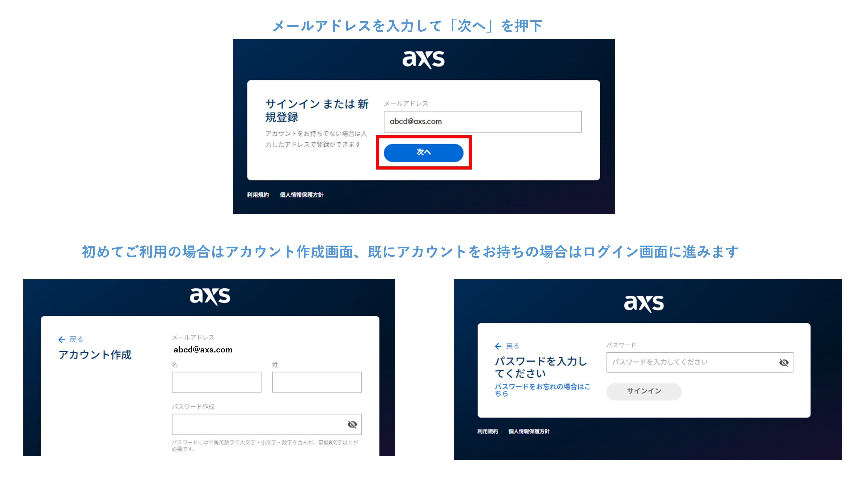
Task: Click the サインイン または 新規登録 heading
Action: 317,110
